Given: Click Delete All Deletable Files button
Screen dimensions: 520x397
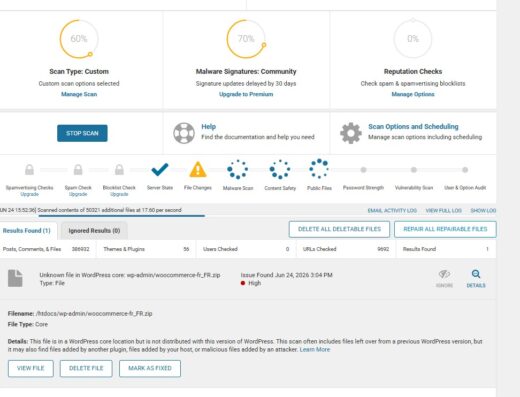Looking at the screenshot, I should (339, 229).
